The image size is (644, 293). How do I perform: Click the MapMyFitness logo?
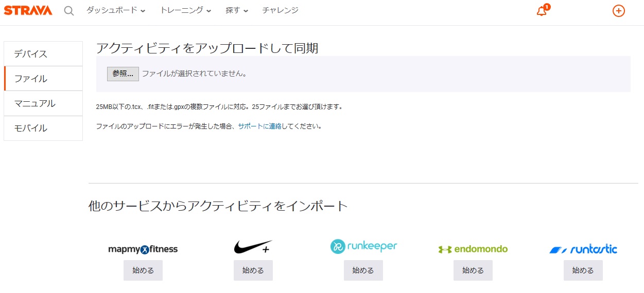[x=143, y=249]
